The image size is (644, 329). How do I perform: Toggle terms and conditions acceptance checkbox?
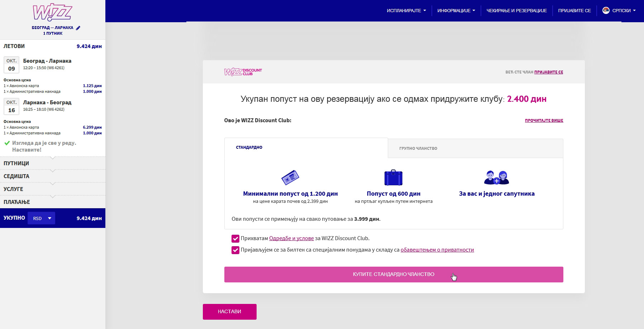point(235,239)
